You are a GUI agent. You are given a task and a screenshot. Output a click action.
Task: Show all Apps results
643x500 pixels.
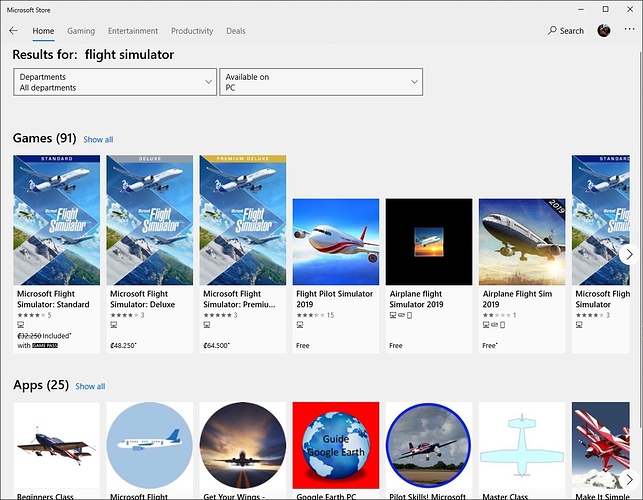click(90, 386)
